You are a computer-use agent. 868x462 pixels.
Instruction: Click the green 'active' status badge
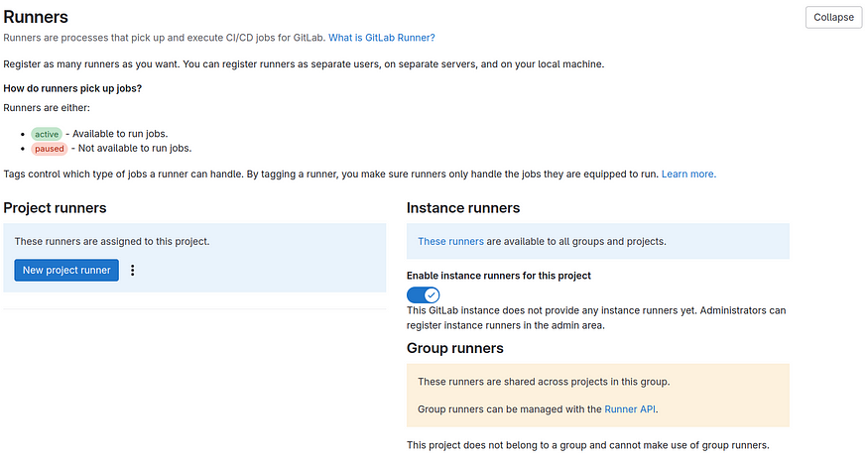click(47, 134)
